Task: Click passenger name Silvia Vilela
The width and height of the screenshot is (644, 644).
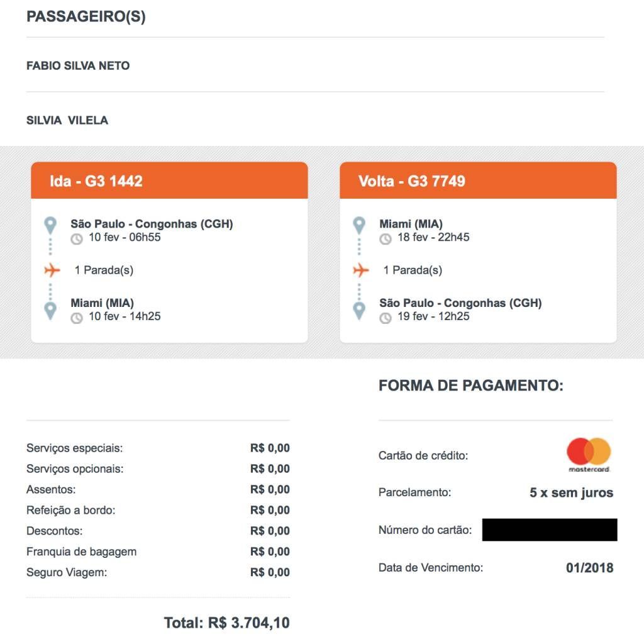Action: [x=67, y=120]
